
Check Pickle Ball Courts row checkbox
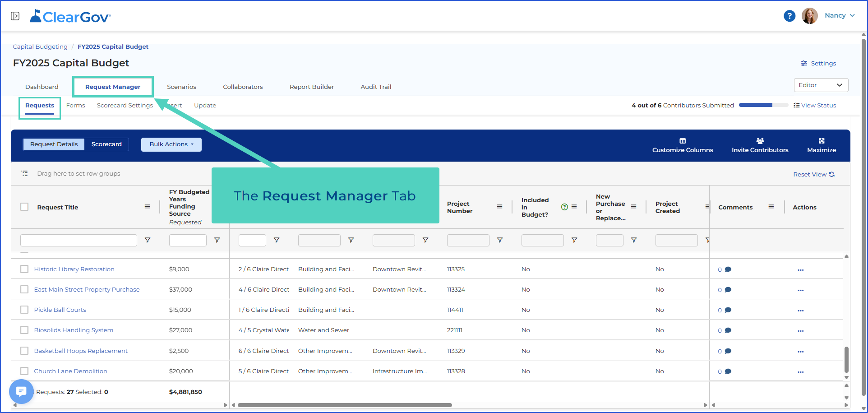[x=24, y=310]
